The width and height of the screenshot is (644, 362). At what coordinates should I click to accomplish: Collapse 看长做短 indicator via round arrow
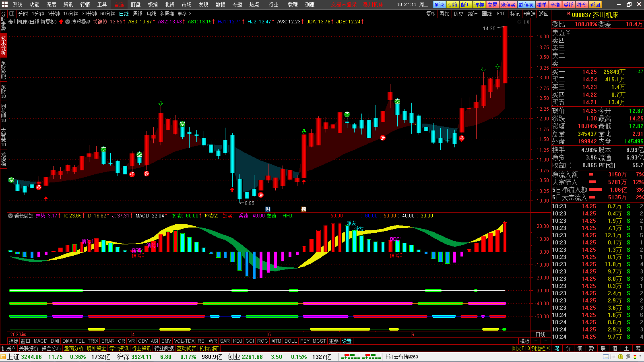click(10, 216)
